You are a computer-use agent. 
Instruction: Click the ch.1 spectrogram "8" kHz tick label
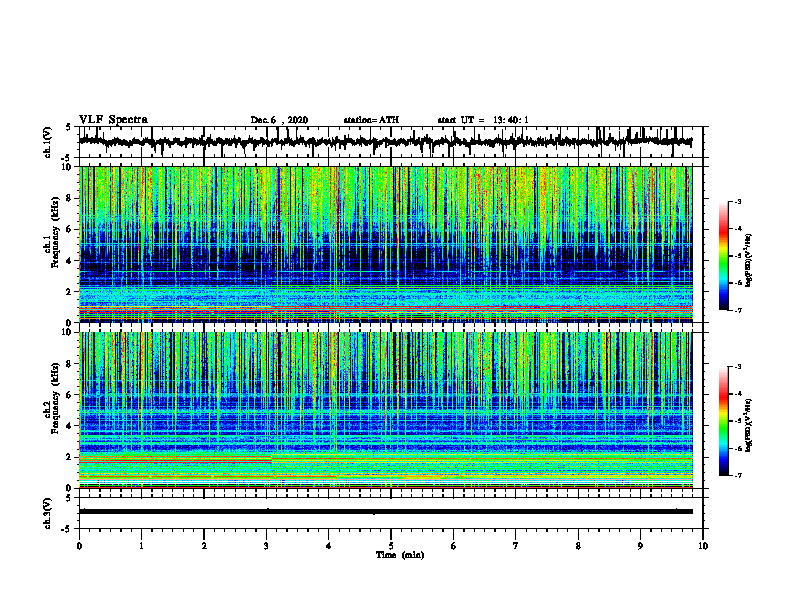(x=70, y=198)
